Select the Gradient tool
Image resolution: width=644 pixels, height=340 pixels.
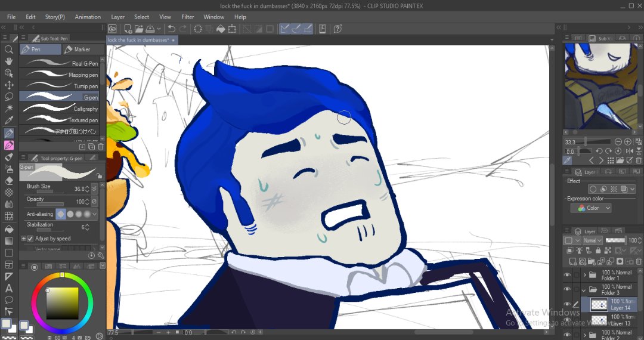(x=8, y=240)
